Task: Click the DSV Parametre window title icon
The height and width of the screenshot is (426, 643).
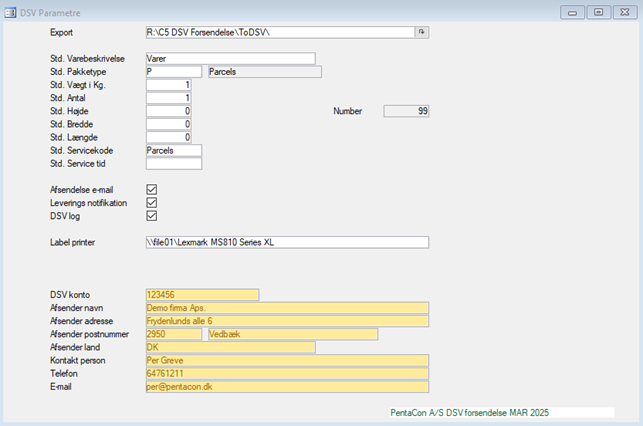Action: point(10,11)
